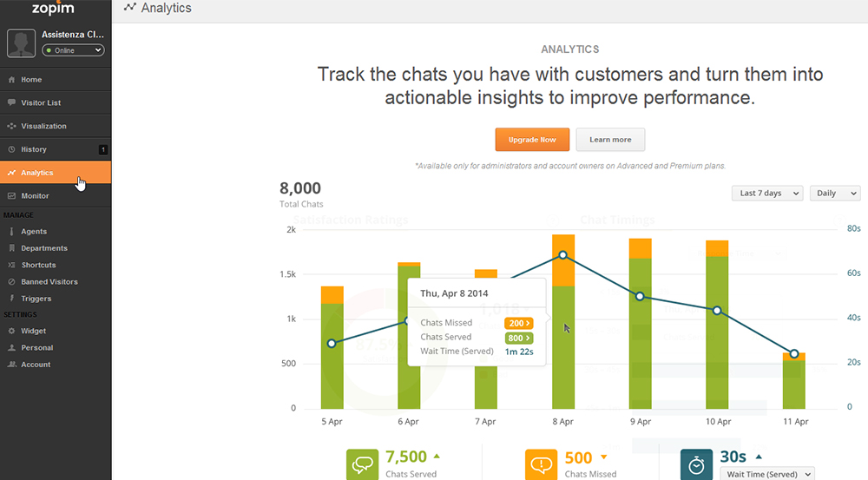Click the Home house icon in sidebar

(x=11, y=80)
